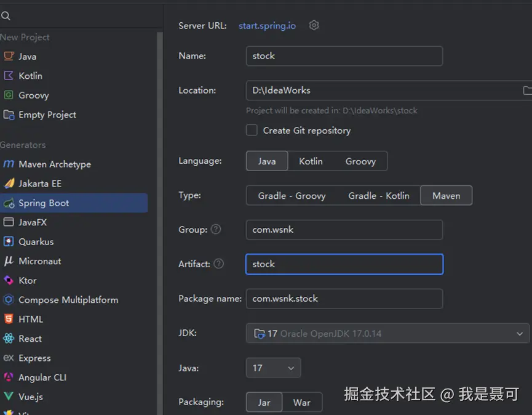Click the server URL settings gear icon
Viewport: 532px width, 415px height.
(x=314, y=25)
